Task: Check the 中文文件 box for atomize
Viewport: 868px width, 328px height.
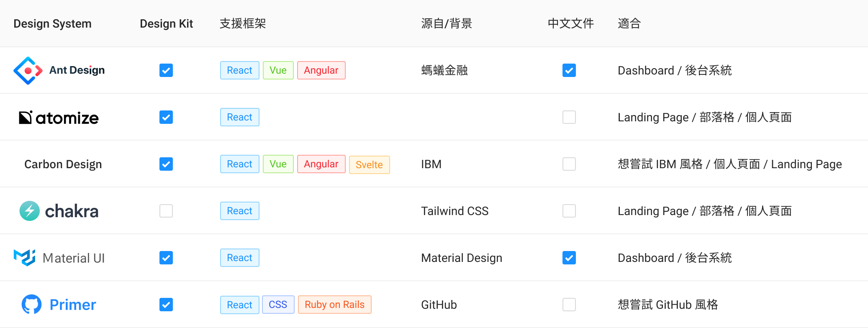Action: coord(569,117)
